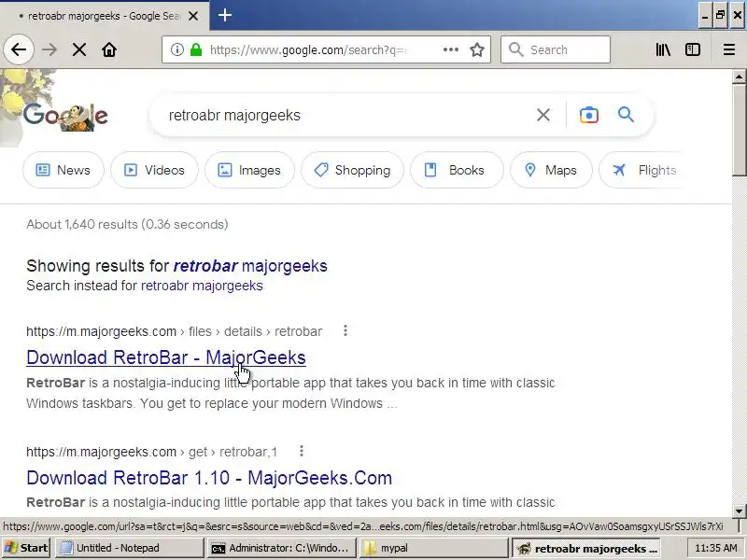This screenshot has height=560, width=747.
Task: Filter results by Shopping
Action: 353,170
